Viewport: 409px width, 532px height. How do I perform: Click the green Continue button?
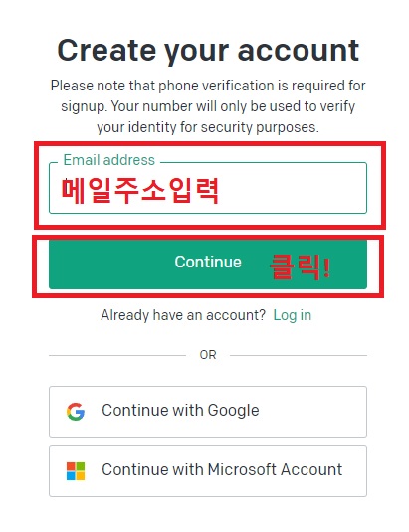208,265
